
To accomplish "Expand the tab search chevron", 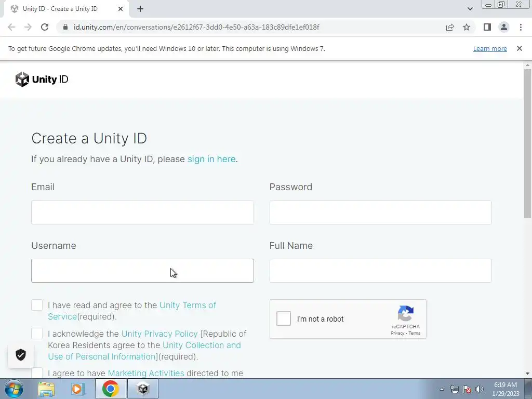I will tap(470, 9).
